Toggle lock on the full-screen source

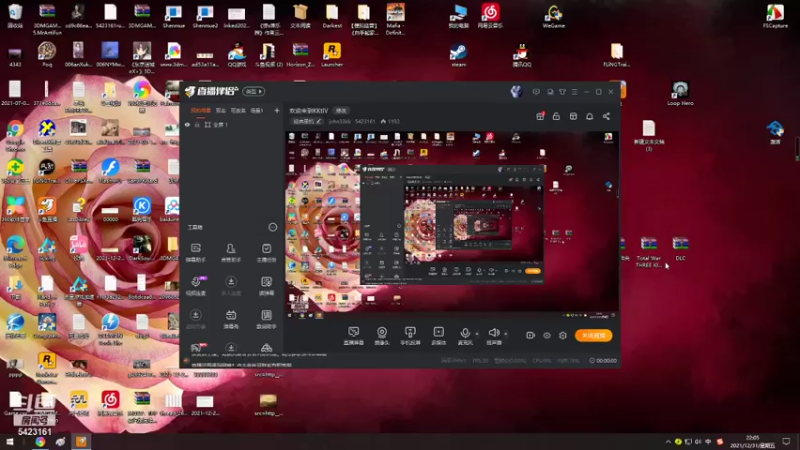(x=197, y=124)
